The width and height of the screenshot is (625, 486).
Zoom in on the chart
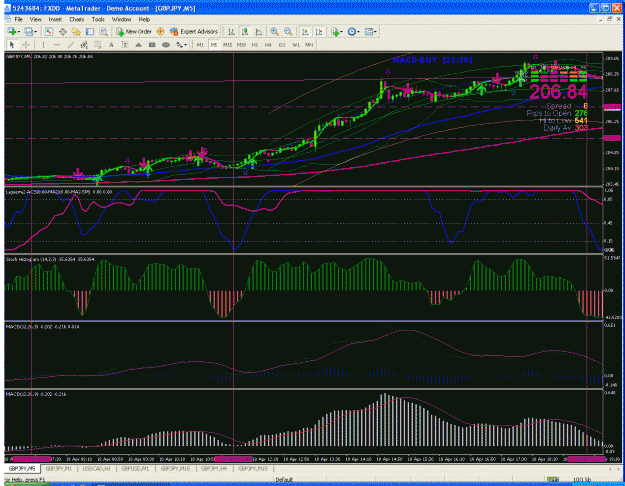(275, 31)
